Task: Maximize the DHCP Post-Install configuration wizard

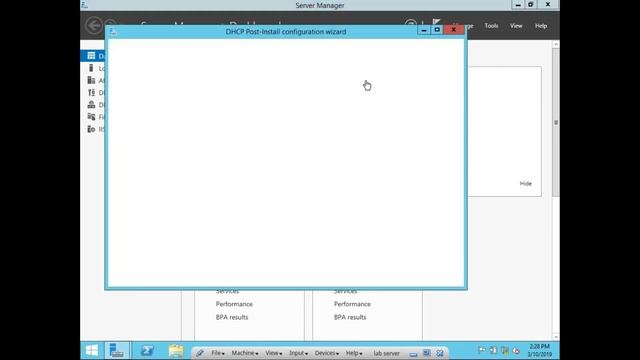Action: tap(437, 30)
